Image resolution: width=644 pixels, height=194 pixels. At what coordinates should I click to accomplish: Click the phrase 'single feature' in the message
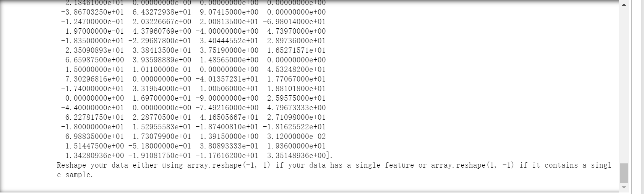click(384, 165)
